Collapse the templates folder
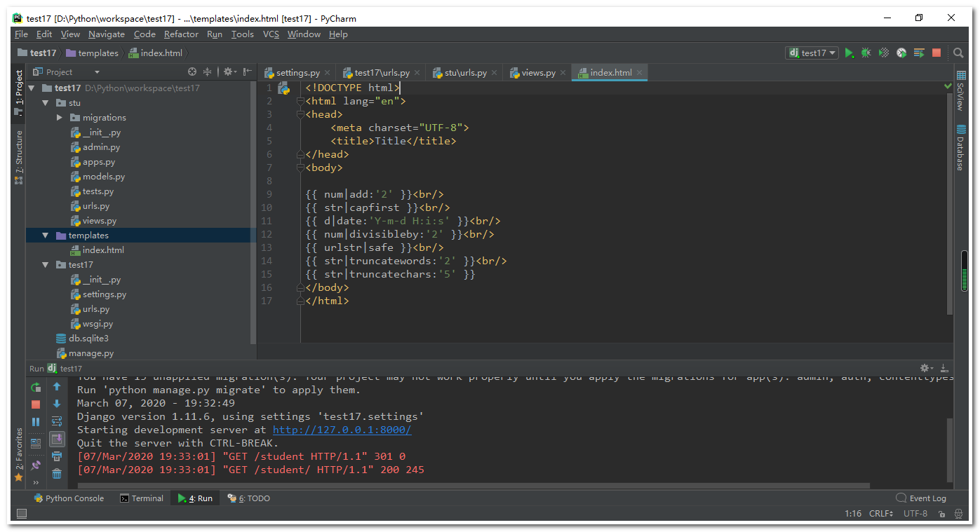Image resolution: width=980 pixels, height=532 pixels. (46, 236)
